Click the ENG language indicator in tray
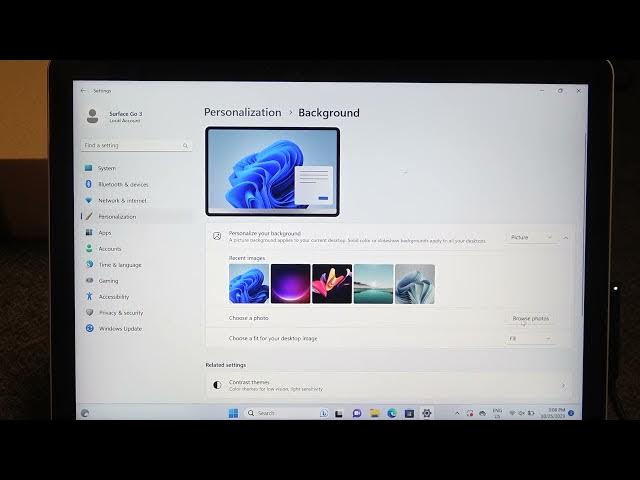640x480 pixels. (497, 413)
